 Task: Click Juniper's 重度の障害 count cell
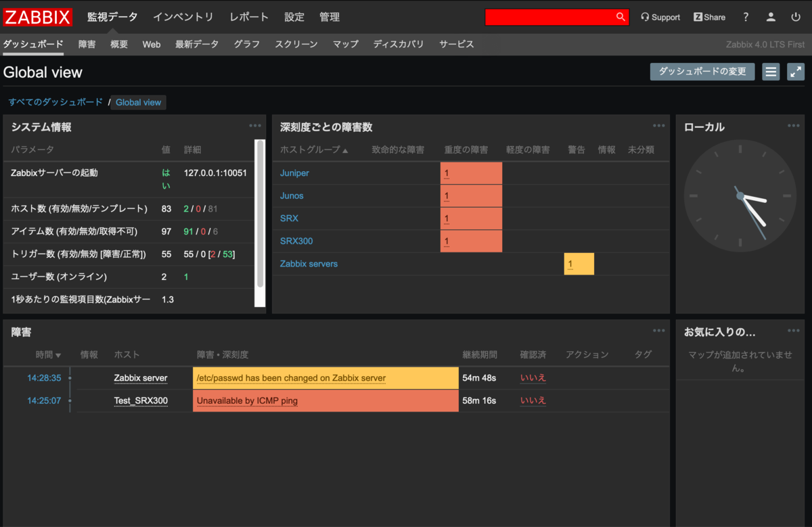pos(471,173)
